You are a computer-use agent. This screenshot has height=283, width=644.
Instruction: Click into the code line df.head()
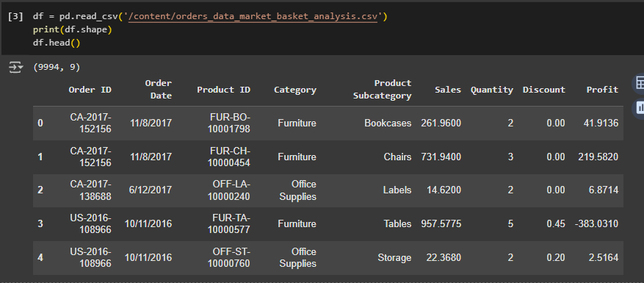[x=57, y=43]
